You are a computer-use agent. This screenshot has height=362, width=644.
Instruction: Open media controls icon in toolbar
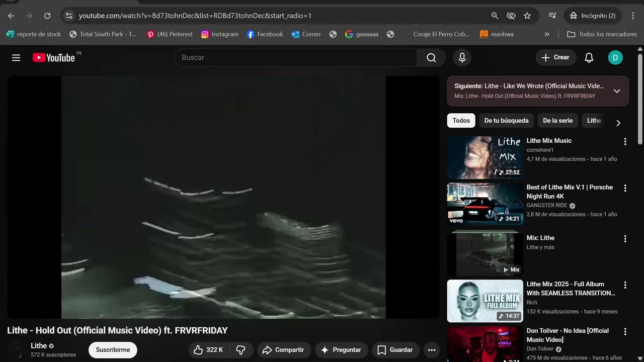[552, 16]
